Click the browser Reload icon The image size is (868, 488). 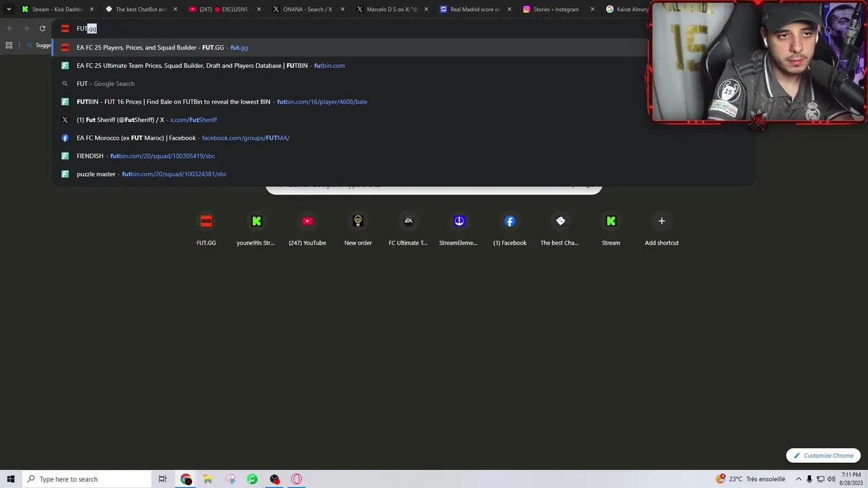(x=42, y=28)
